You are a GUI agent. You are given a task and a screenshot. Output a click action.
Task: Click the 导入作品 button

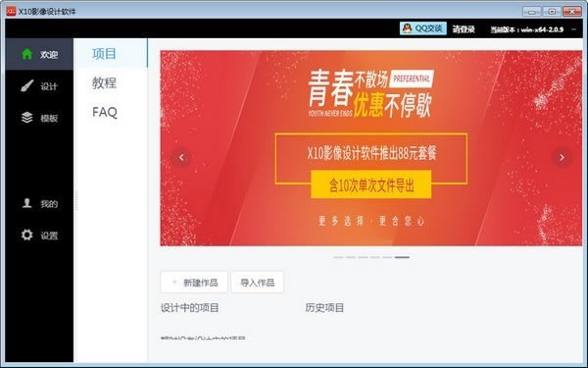click(257, 282)
